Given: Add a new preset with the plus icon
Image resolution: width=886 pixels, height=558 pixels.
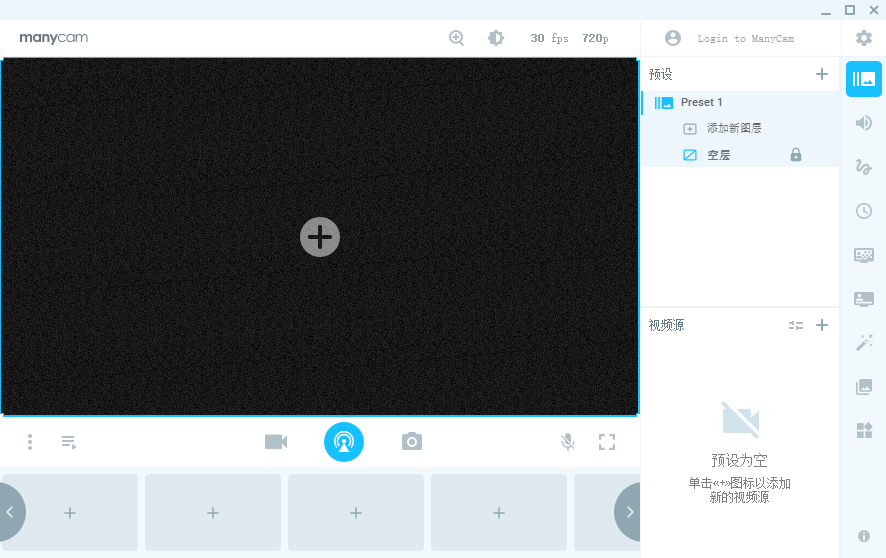Looking at the screenshot, I should click(x=822, y=74).
